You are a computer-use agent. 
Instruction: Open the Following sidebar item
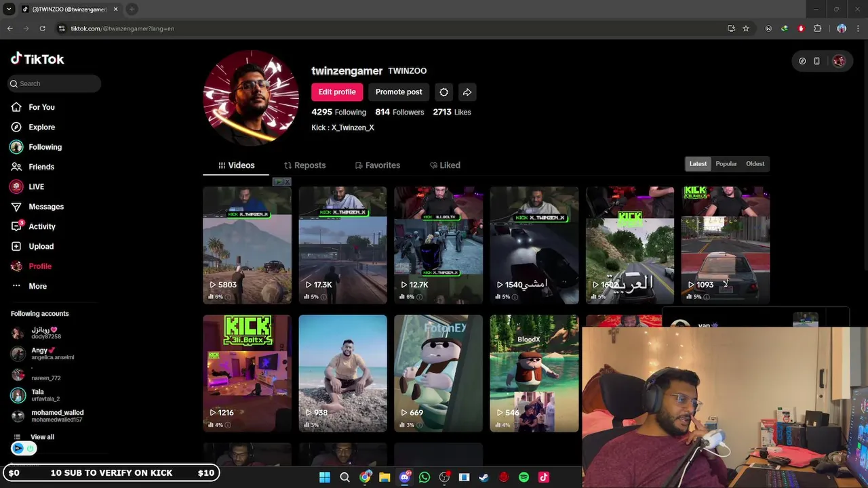(x=45, y=147)
